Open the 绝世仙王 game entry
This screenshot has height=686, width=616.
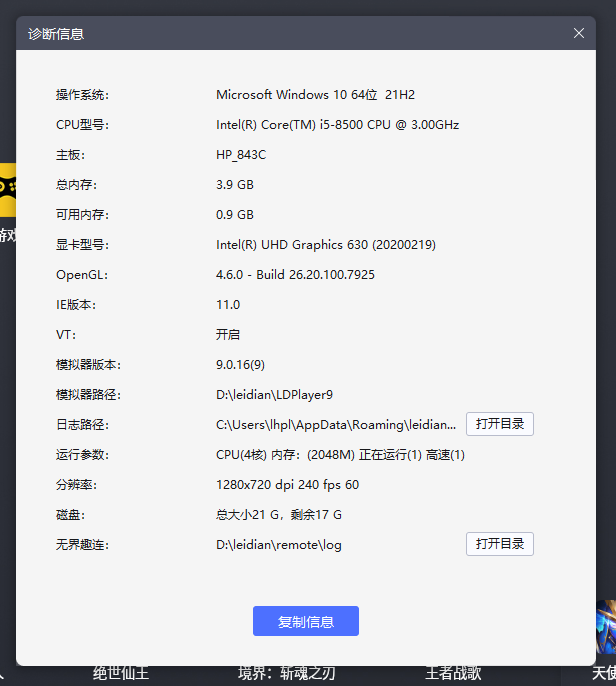[121, 674]
